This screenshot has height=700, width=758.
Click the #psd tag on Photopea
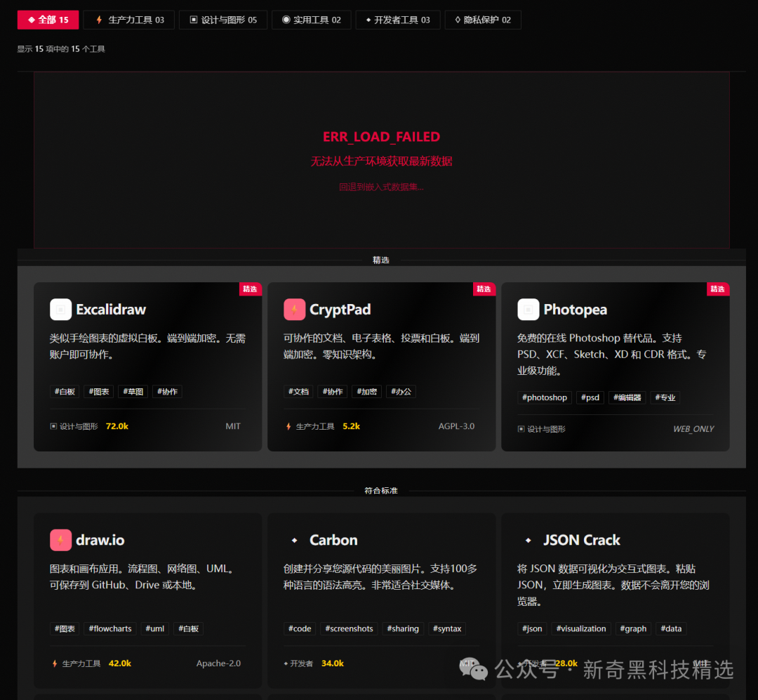(x=590, y=397)
